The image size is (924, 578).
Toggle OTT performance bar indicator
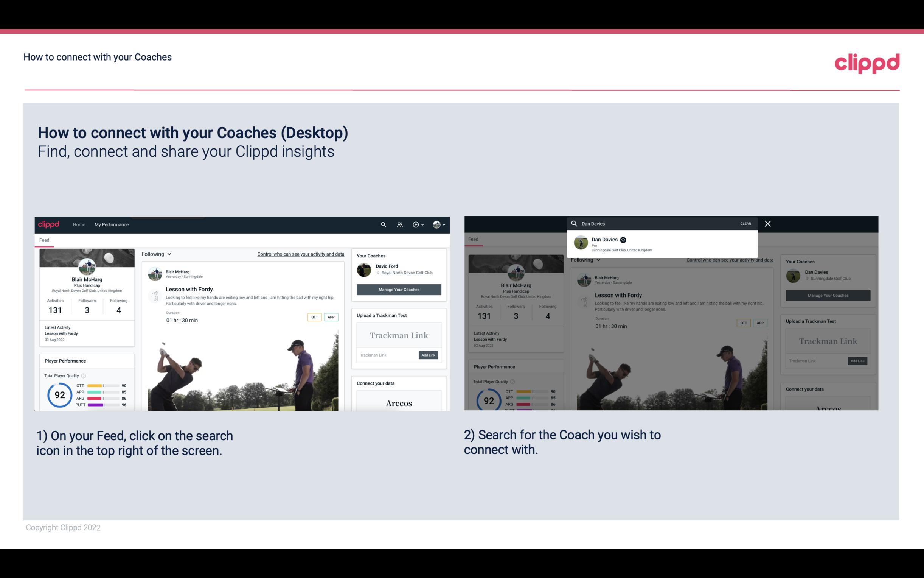point(104,386)
